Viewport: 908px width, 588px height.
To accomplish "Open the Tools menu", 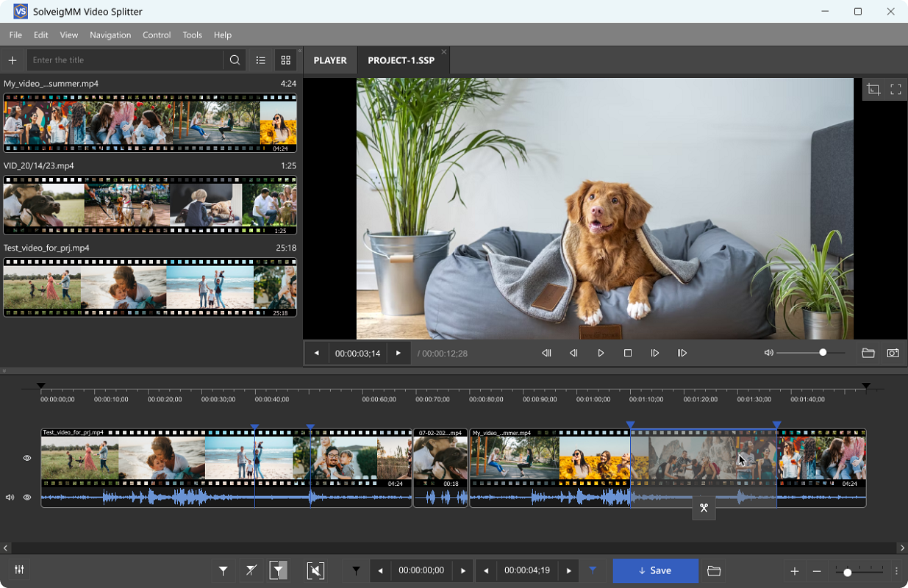I will (192, 35).
